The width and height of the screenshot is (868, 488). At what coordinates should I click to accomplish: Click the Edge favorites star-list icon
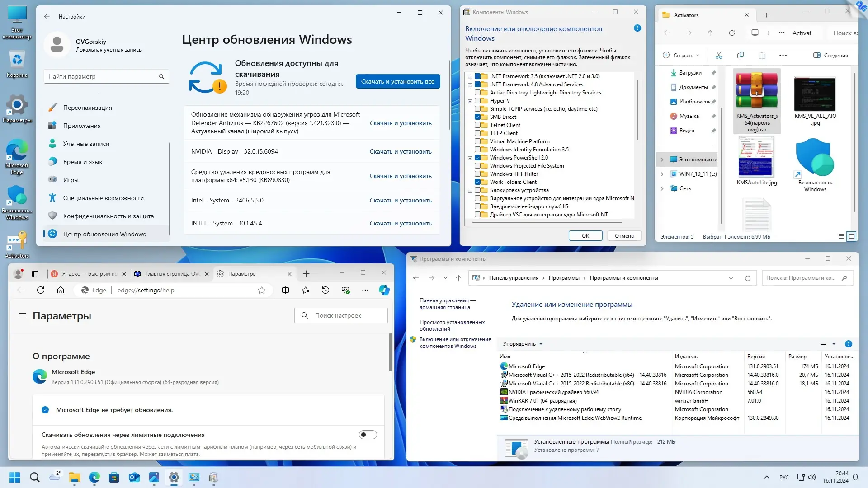[x=306, y=290]
